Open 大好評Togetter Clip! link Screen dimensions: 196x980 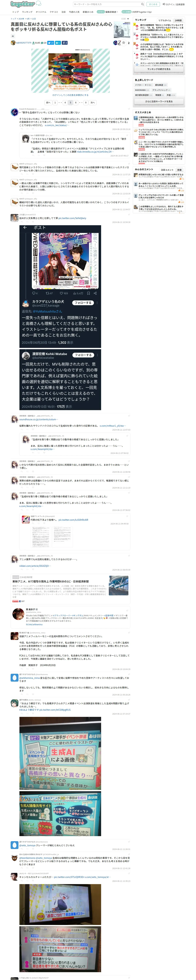pos(142,12)
